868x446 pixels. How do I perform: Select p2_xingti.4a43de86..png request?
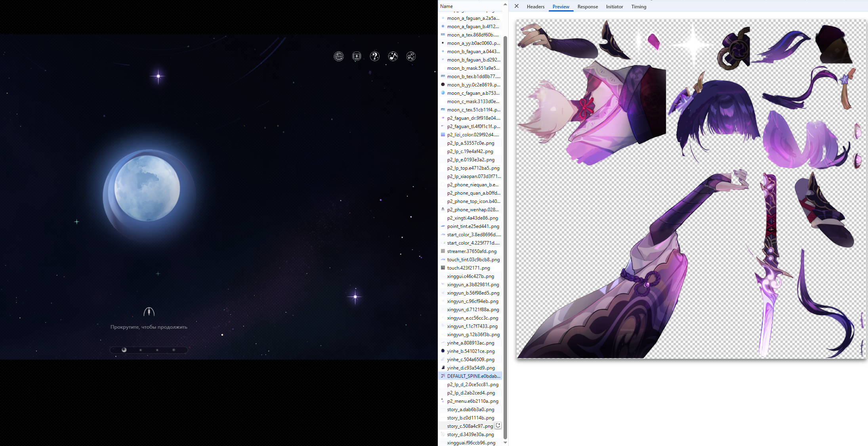pyautogui.click(x=470, y=218)
